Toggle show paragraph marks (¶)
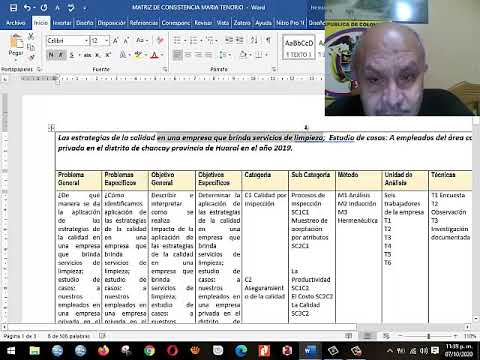 tap(268, 40)
